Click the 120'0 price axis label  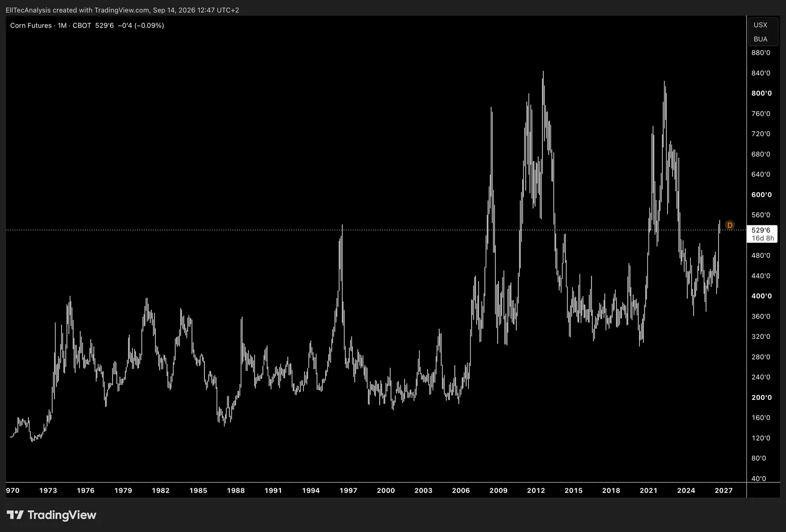761,438
